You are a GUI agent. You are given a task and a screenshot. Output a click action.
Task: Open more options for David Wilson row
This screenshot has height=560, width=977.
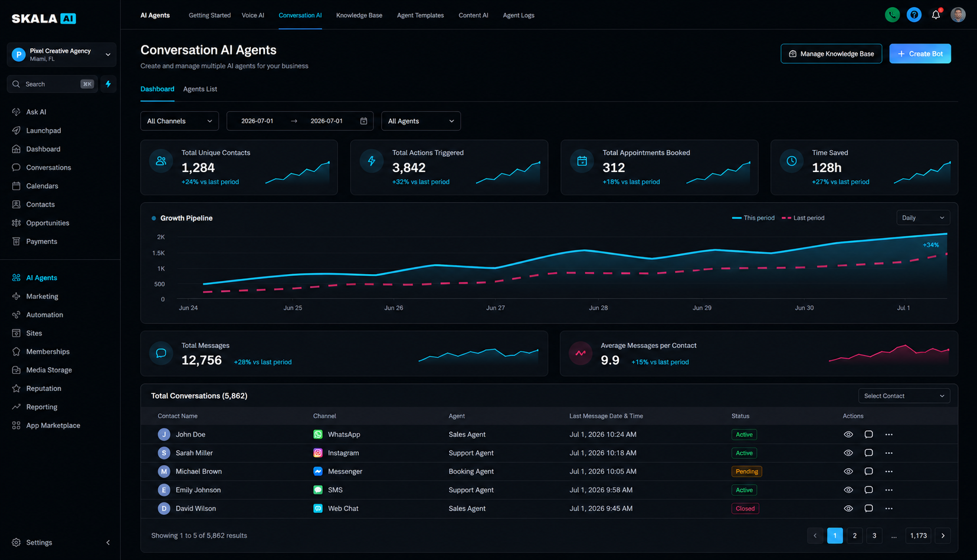tap(889, 509)
